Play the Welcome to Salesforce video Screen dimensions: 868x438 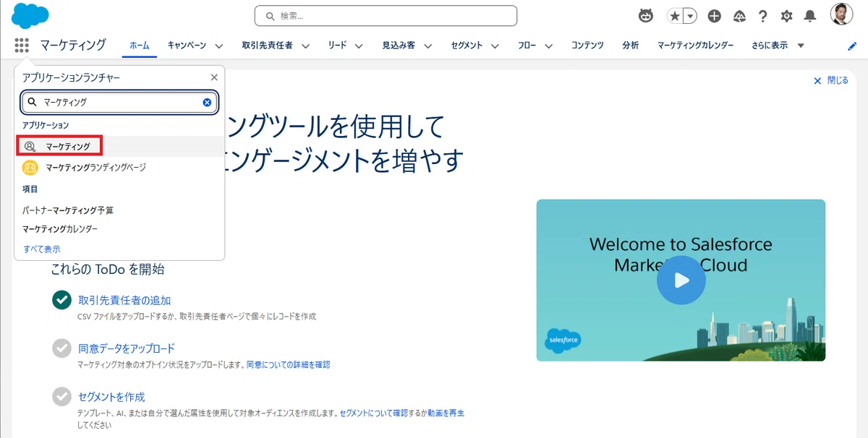tap(681, 280)
